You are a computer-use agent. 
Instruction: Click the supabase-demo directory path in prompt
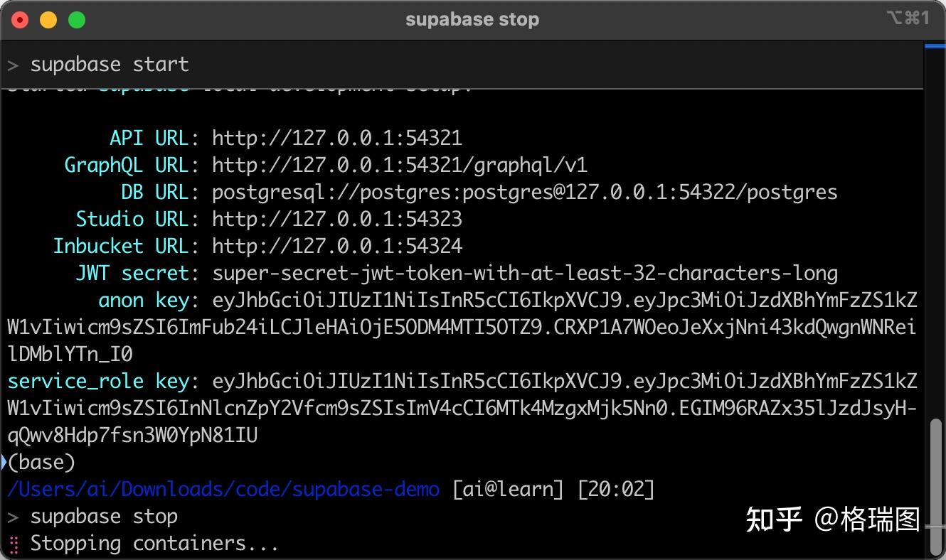pyautogui.click(x=223, y=489)
